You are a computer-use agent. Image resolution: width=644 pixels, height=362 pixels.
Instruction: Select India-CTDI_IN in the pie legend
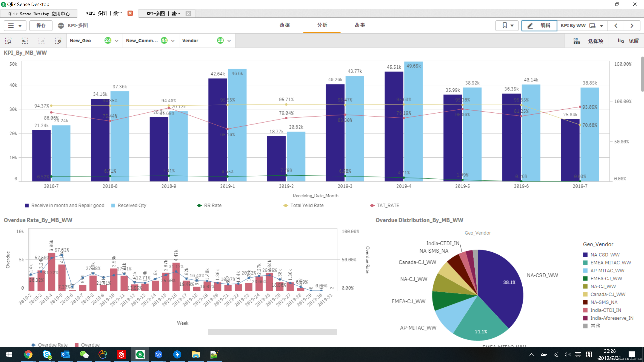[602, 310]
